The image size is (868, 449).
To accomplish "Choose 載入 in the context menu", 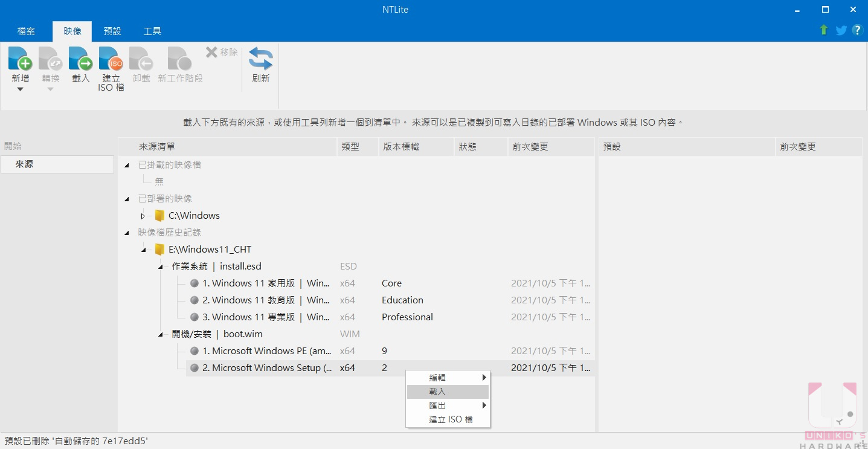I will point(448,392).
